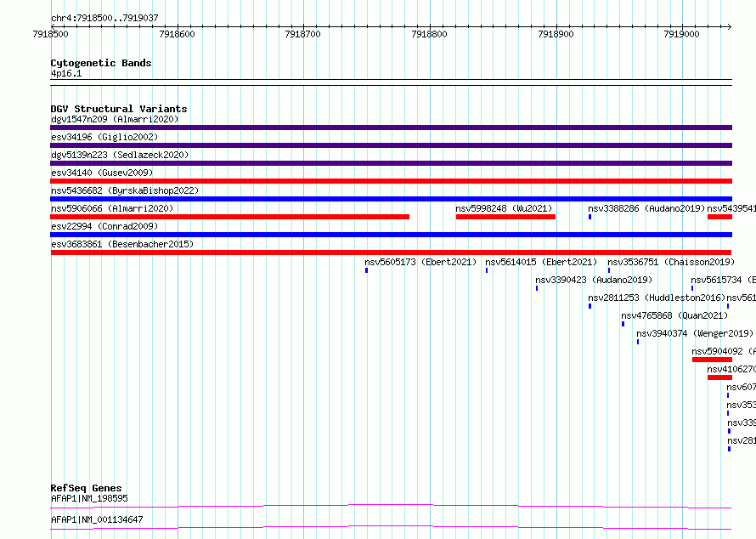The height and width of the screenshot is (539, 756).
Task: Select the red esv34140 variant bar
Action: pyautogui.click(x=391, y=181)
